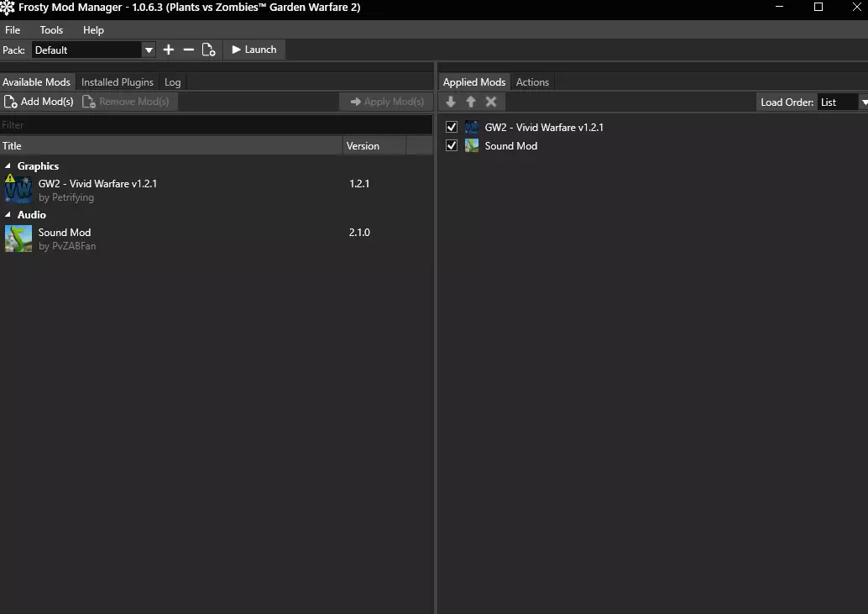Image resolution: width=868 pixels, height=614 pixels.
Task: Select GW2 - Vivid Warfare in Available Mods
Action: 217,190
